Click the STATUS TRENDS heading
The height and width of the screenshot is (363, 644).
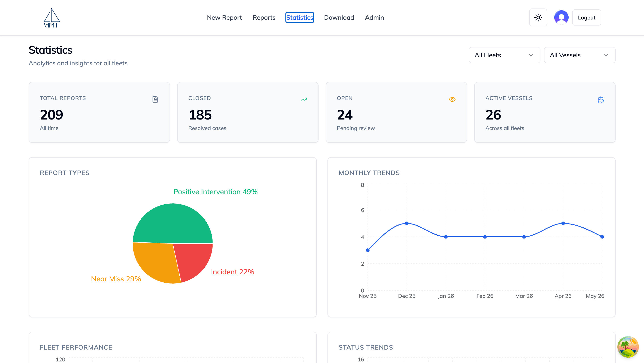[x=366, y=347]
